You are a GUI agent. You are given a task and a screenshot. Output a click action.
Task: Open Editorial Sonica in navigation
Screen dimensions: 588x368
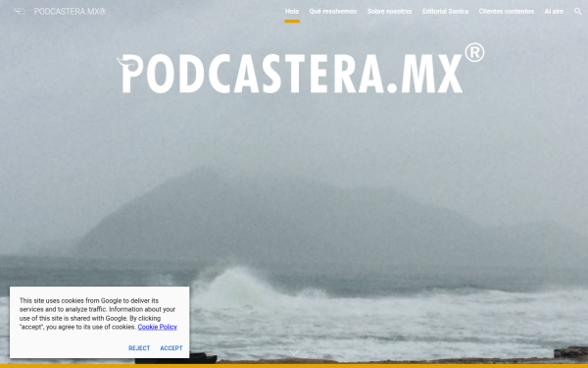click(445, 11)
